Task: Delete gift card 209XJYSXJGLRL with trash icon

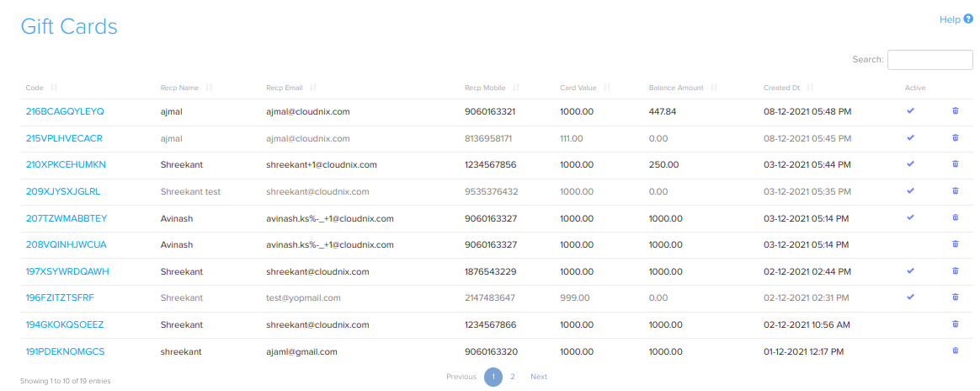Action: pyautogui.click(x=955, y=190)
